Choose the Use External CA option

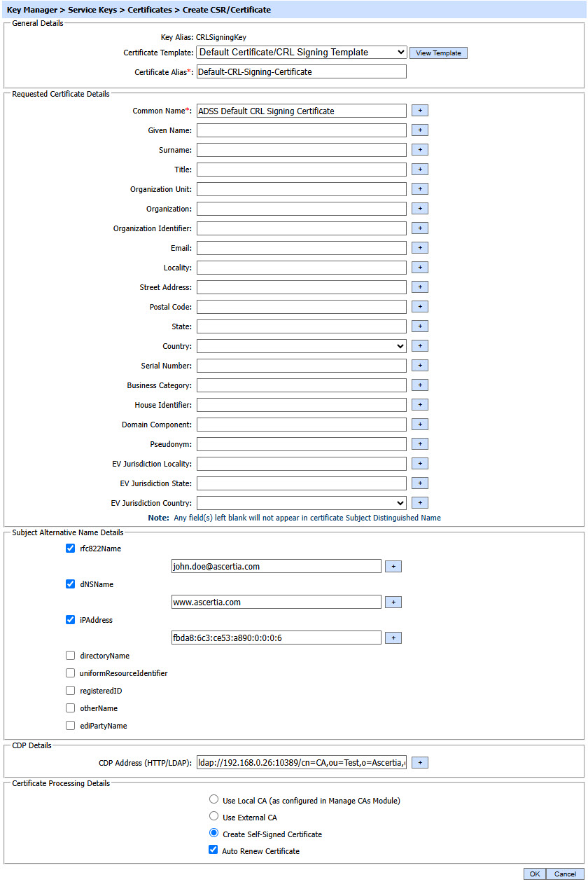point(213,817)
